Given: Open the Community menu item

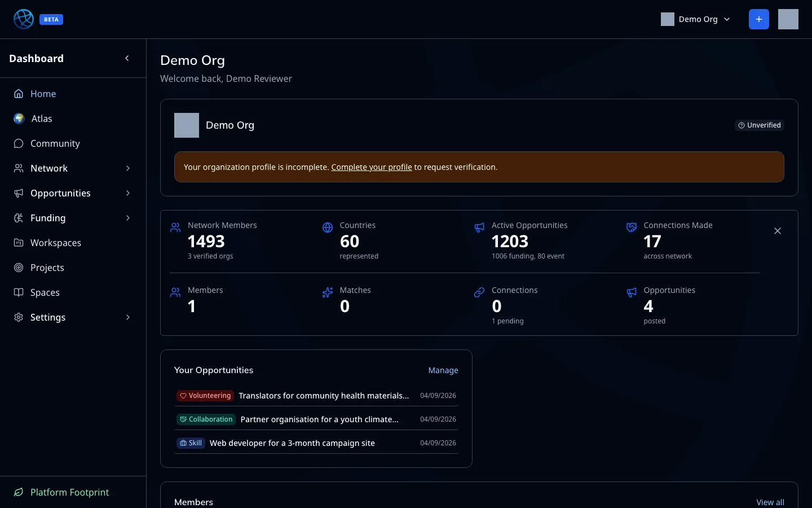Looking at the screenshot, I should (x=73, y=143).
